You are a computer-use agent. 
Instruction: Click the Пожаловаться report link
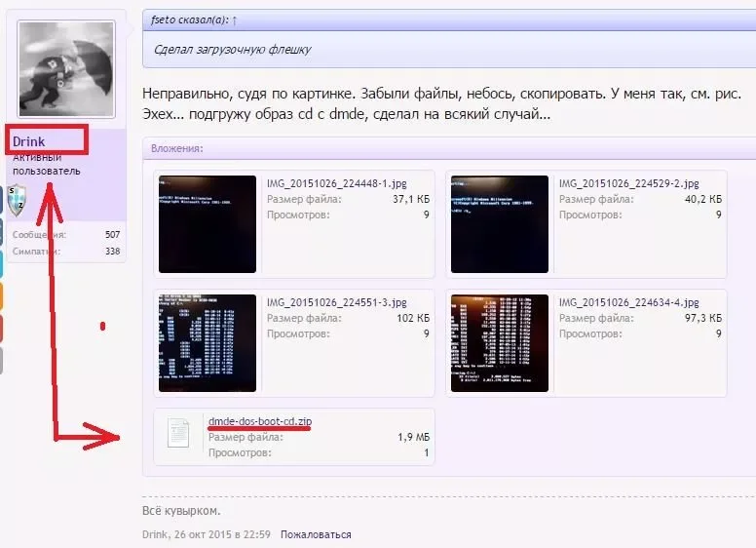(x=316, y=534)
